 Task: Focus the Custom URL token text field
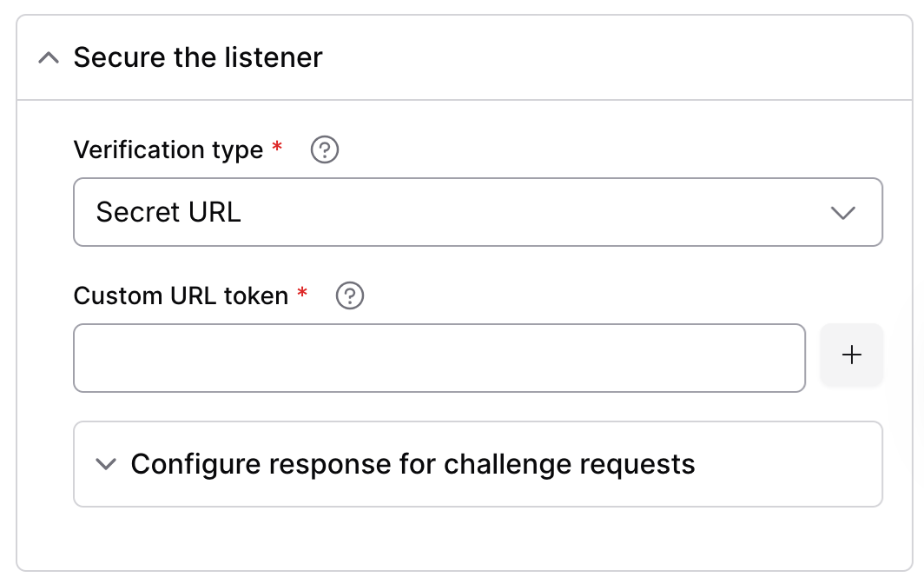click(x=439, y=358)
